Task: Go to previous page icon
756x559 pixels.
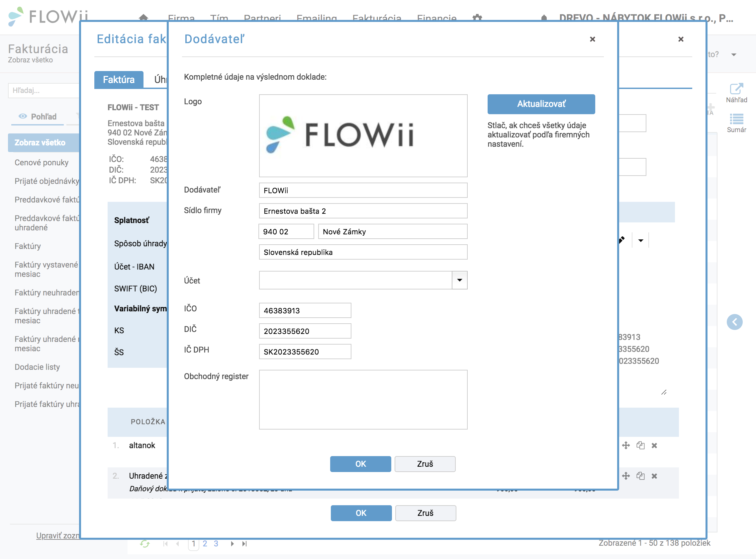Action: point(178,544)
